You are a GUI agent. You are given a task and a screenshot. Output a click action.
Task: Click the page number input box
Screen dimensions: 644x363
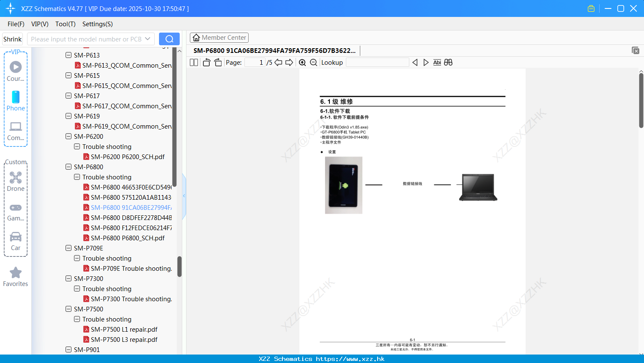click(255, 62)
